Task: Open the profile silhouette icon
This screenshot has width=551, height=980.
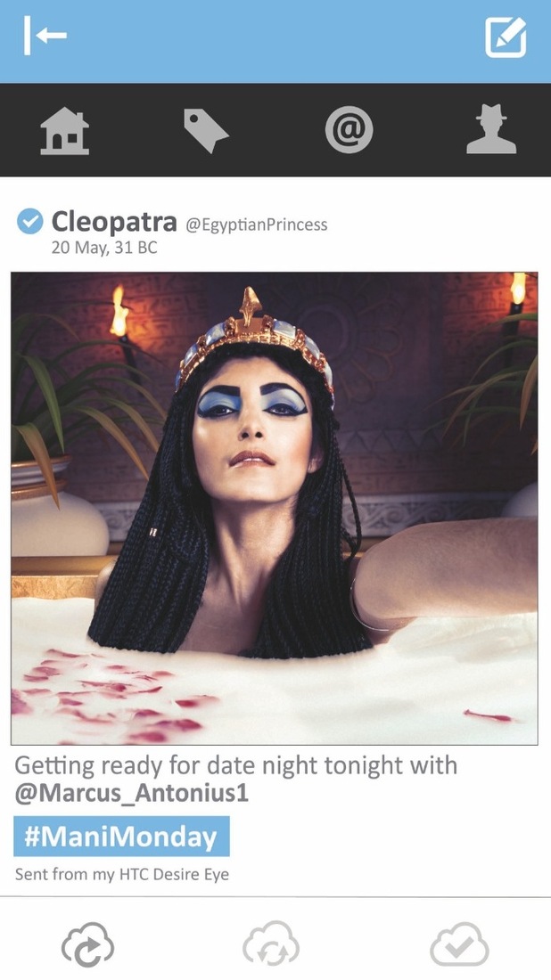Action: click(491, 129)
